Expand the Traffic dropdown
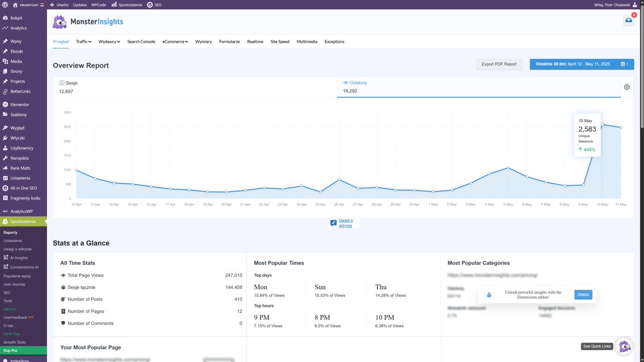 84,41
